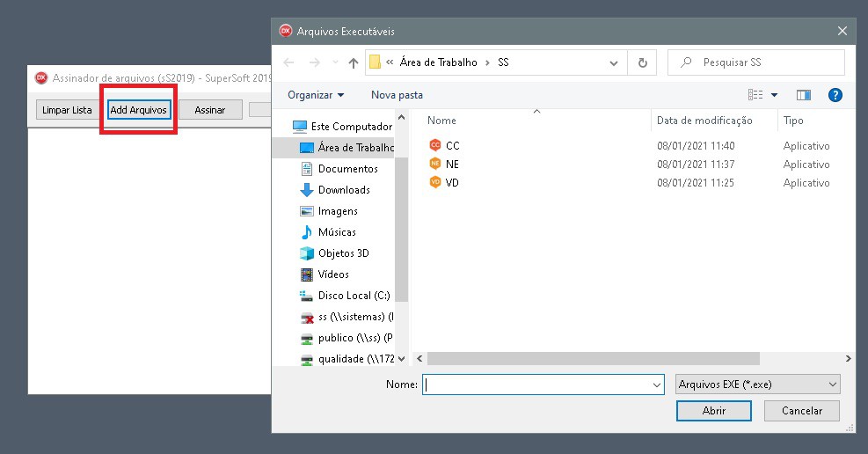
Task: Click the Nova pasta menu item
Action: click(x=397, y=95)
